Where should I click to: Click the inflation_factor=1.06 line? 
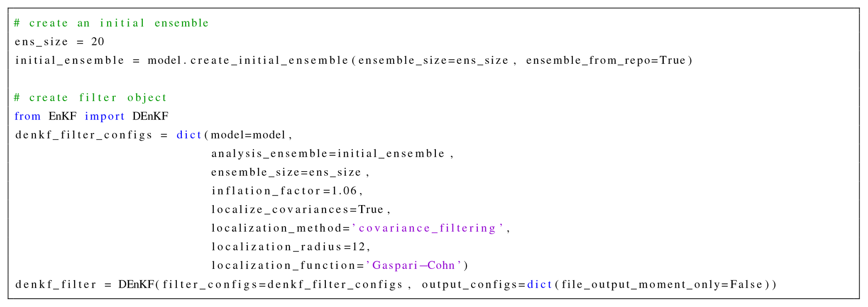pyautogui.click(x=284, y=191)
